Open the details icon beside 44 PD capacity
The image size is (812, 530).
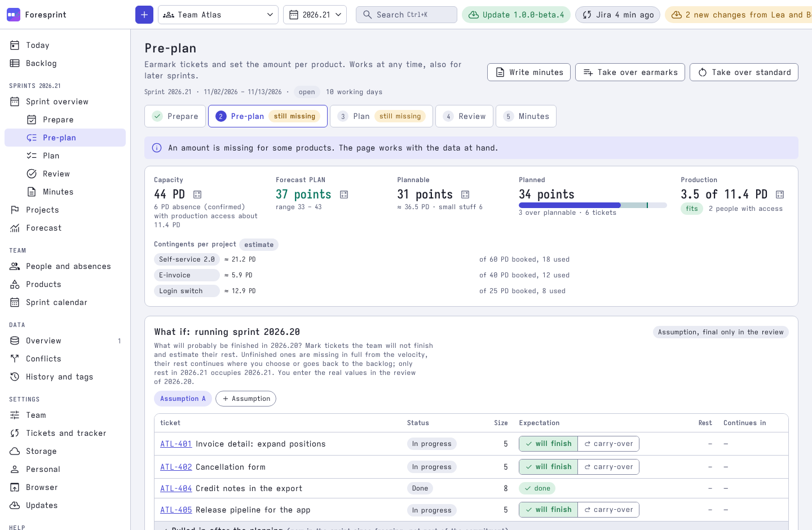(197, 195)
